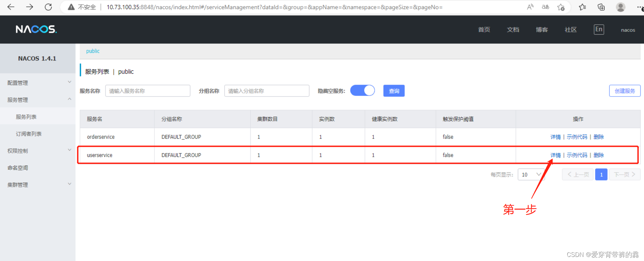
Task: Open 首页 in the top navigation
Action: click(484, 30)
